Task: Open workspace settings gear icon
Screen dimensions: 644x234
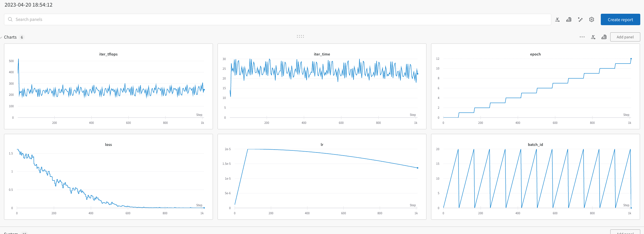Action: pos(592,19)
